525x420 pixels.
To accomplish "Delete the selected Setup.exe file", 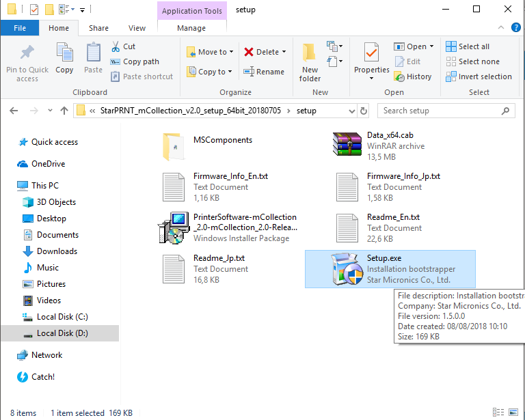I will (x=261, y=52).
